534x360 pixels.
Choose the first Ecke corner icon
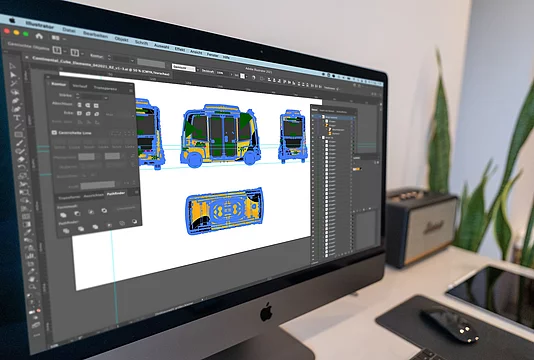click(79, 113)
